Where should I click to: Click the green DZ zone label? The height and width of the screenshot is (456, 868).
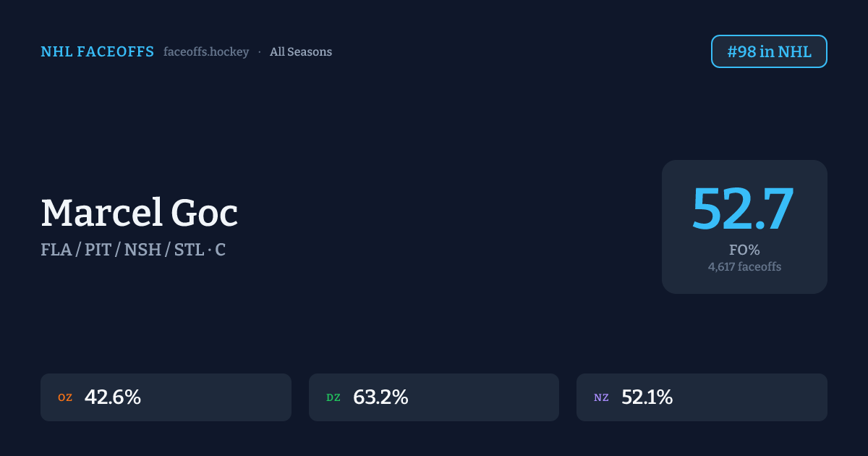[333, 397]
